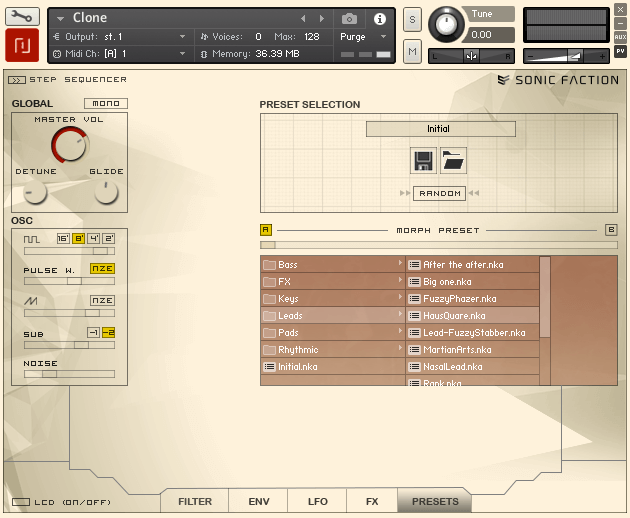Click the save preset floppy disk icon

pos(423,161)
